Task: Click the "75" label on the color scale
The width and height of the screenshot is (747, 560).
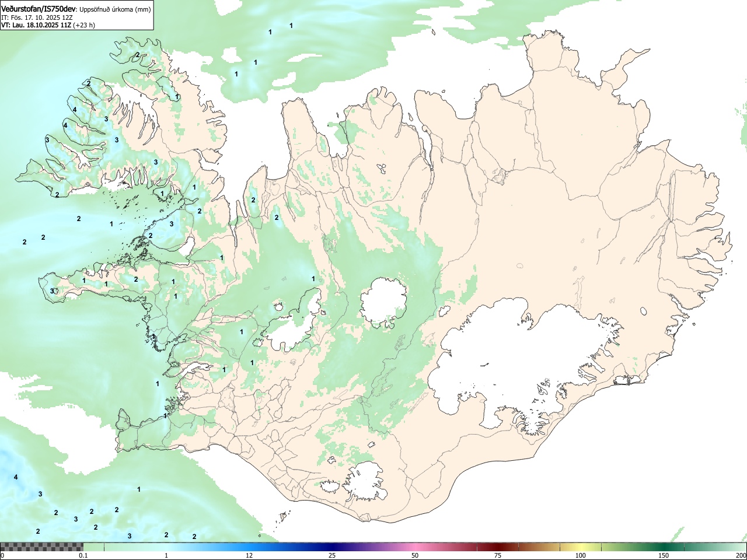Action: [498, 555]
